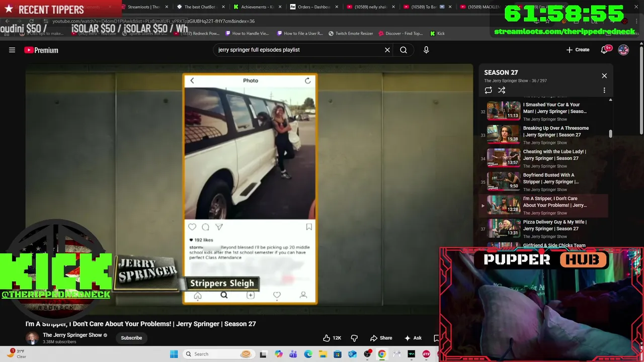Image resolution: width=644 pixels, height=362 pixels.
Task: Open OBS Studio taskbar icon
Action: click(367, 354)
